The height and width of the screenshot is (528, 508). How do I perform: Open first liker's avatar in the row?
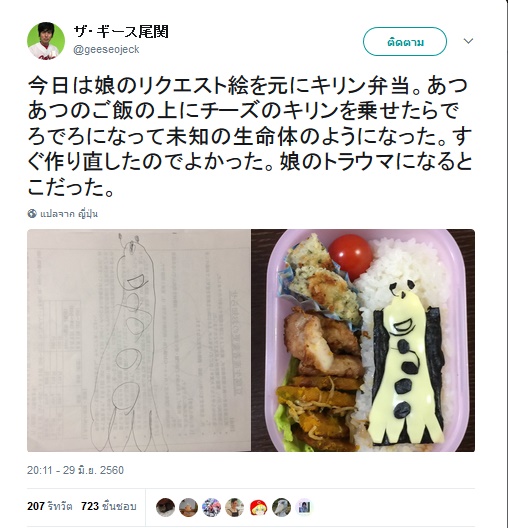pos(165,507)
